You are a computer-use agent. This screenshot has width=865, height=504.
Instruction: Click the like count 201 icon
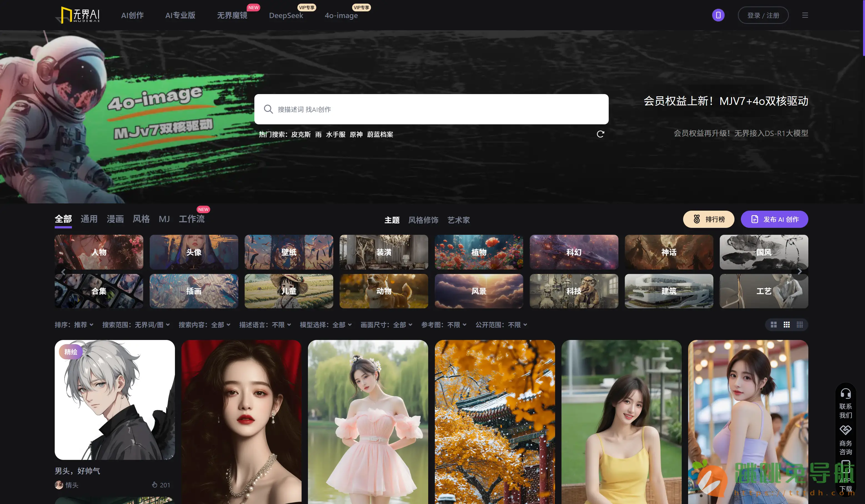(155, 485)
